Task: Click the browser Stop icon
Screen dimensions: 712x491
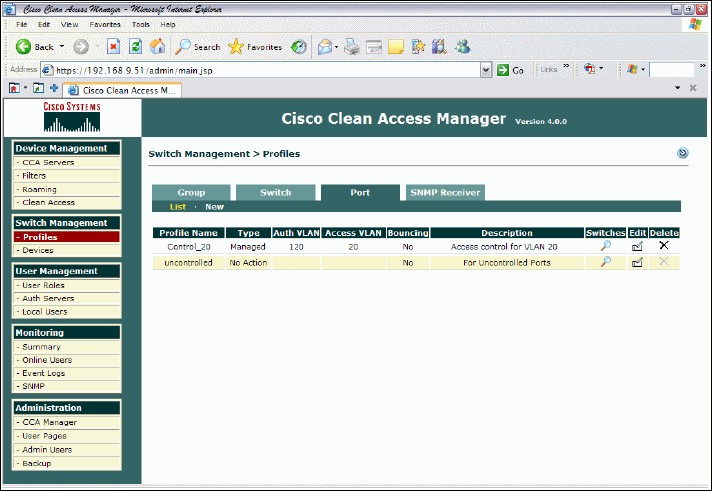Action: pos(113,46)
